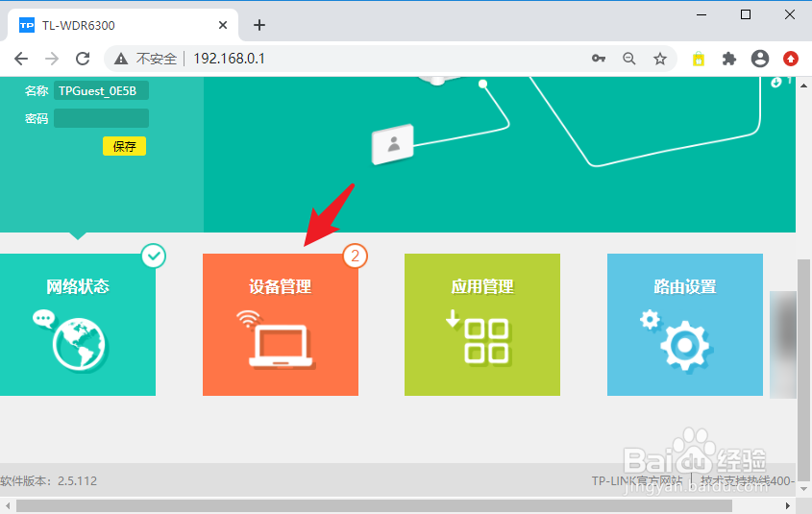Viewport: 812px width, 514px height.
Task: Click the apps grid icon on 应用管理
Action: (x=479, y=337)
